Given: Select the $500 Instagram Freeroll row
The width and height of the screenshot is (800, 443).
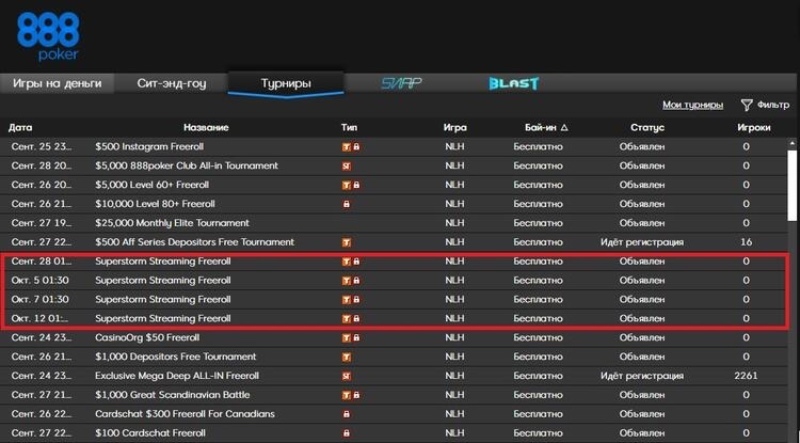Looking at the screenshot, I should point(394,147).
